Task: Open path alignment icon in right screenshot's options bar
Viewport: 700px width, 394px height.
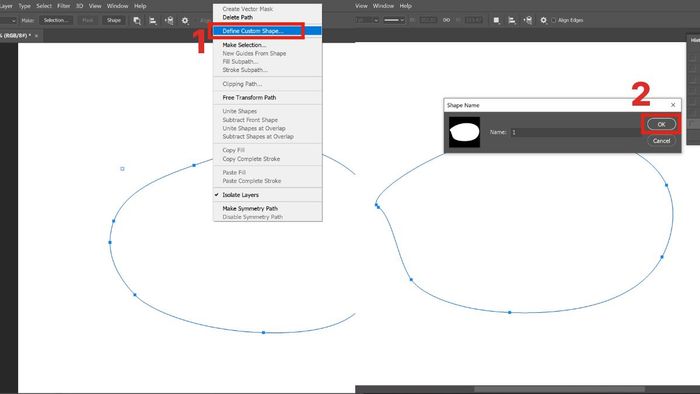Action: tap(512, 20)
